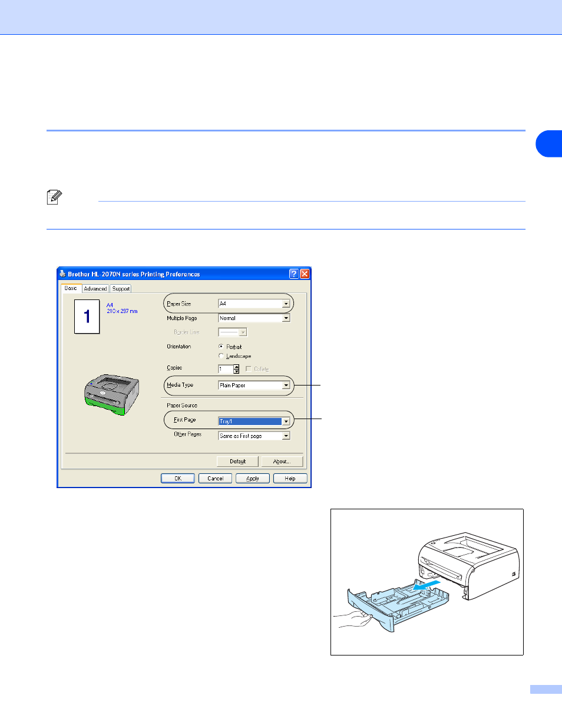
Task: Click the Default button
Action: [238, 462]
